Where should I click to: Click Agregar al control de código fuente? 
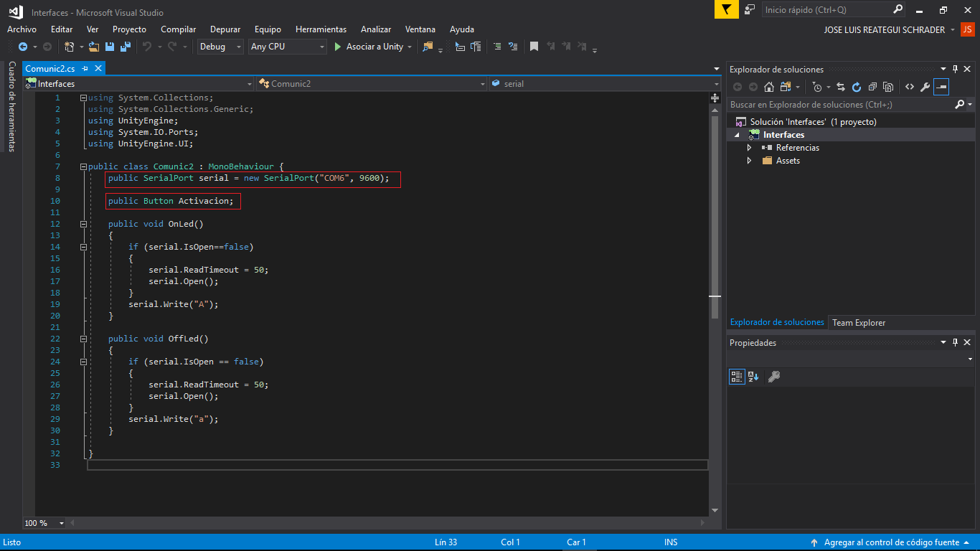(892, 542)
